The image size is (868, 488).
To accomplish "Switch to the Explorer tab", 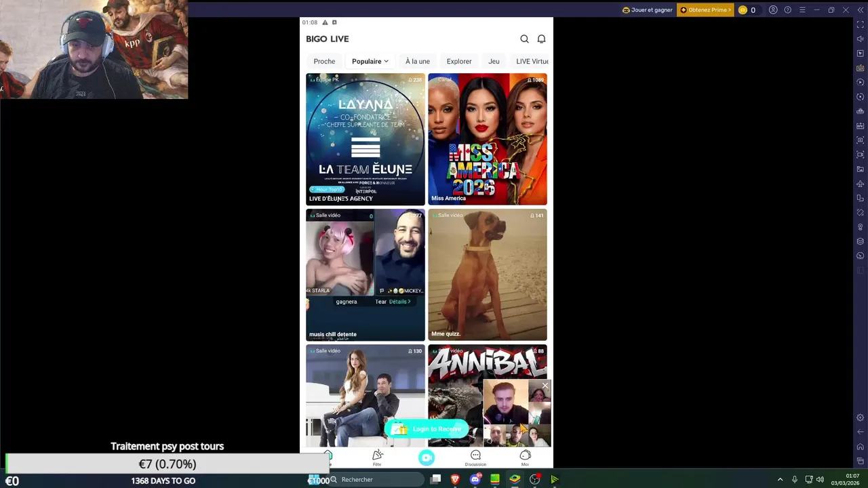I will 459,61.
